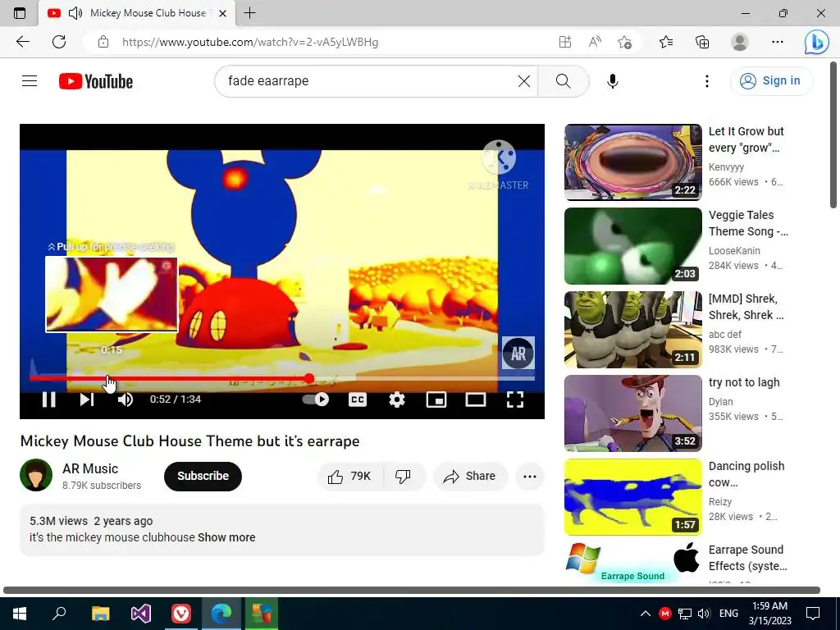The image size is (840, 630).
Task: Click the vertical page scrollbar
Action: pyautogui.click(x=833, y=135)
